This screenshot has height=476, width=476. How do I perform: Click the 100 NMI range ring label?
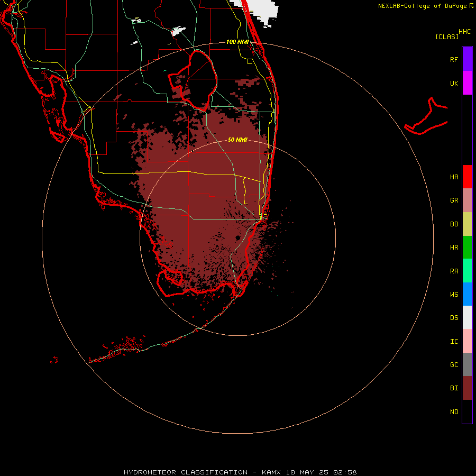pos(237,42)
